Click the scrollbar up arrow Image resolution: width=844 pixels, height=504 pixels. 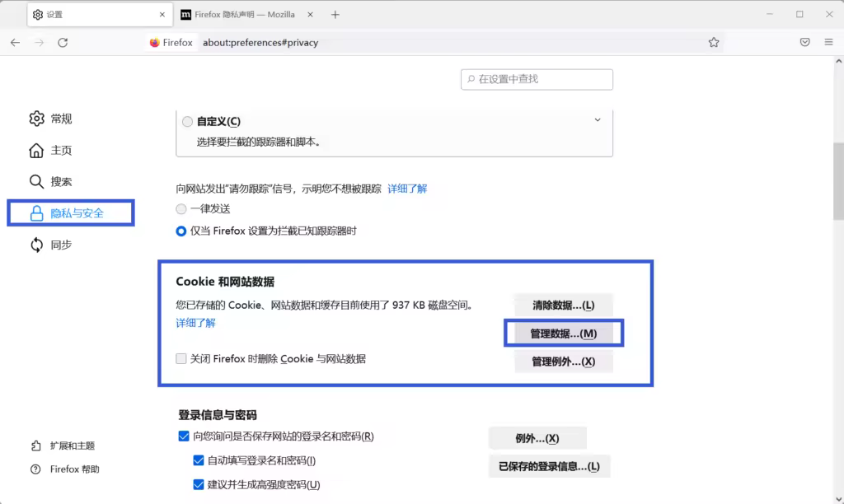point(838,62)
